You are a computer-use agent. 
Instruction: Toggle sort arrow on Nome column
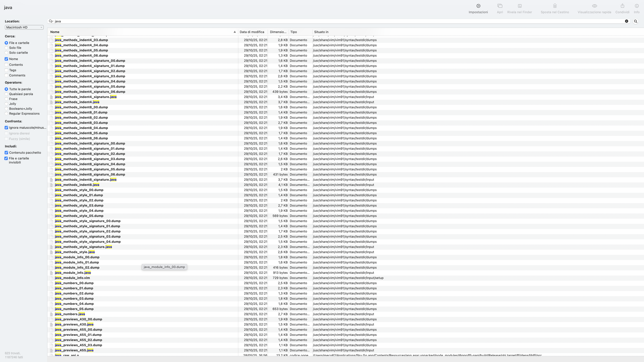[x=234, y=32]
